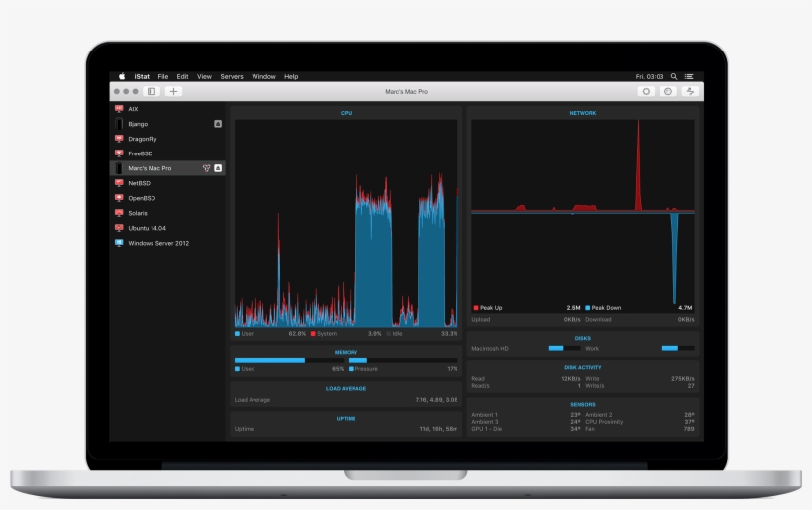The image size is (812, 510).
Task: Select the NetBSD server icon
Action: pyautogui.click(x=119, y=183)
